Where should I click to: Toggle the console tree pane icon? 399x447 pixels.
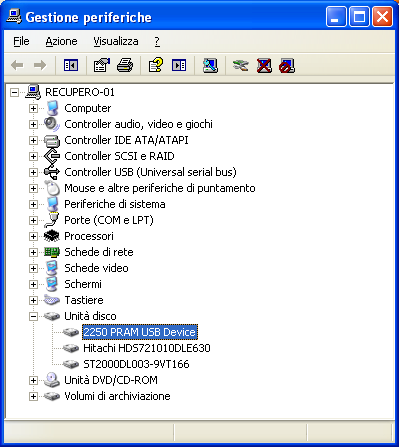click(x=71, y=65)
